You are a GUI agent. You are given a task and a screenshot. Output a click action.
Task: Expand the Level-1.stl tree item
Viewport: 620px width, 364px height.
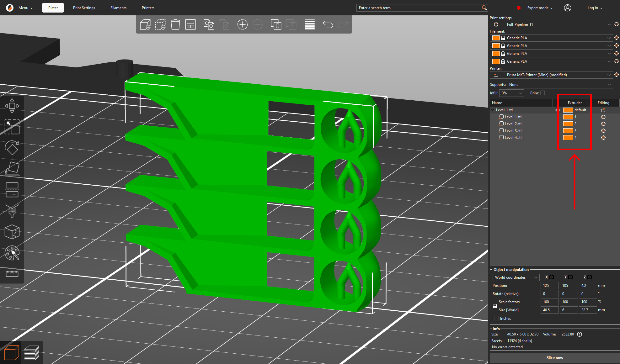(494, 110)
